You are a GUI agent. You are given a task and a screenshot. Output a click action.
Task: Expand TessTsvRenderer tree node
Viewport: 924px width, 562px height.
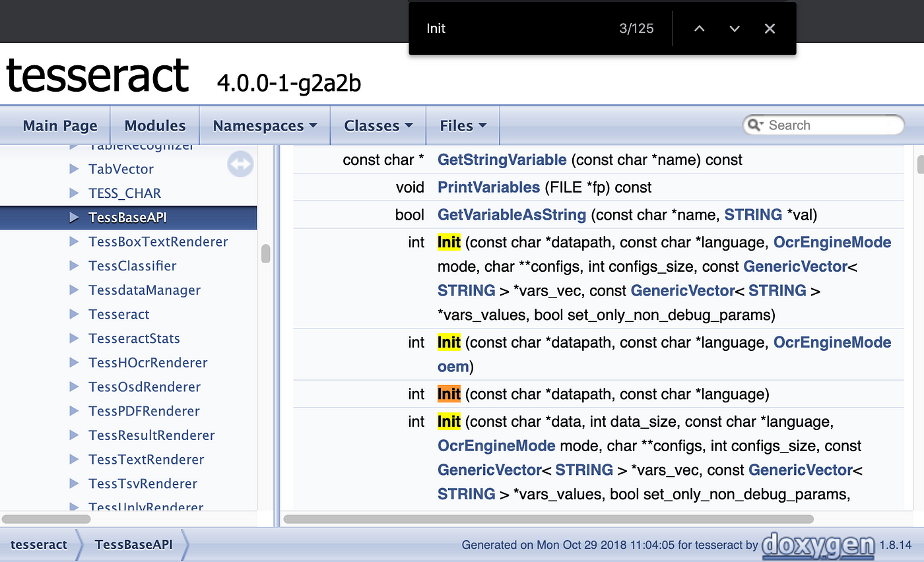point(74,484)
